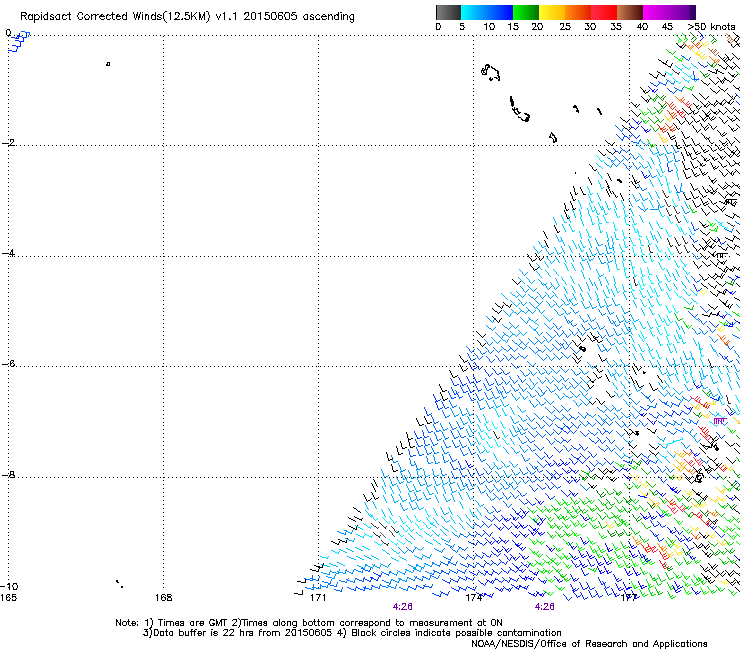
Task: Click the '171' longitude axis label
Action: tap(318, 598)
